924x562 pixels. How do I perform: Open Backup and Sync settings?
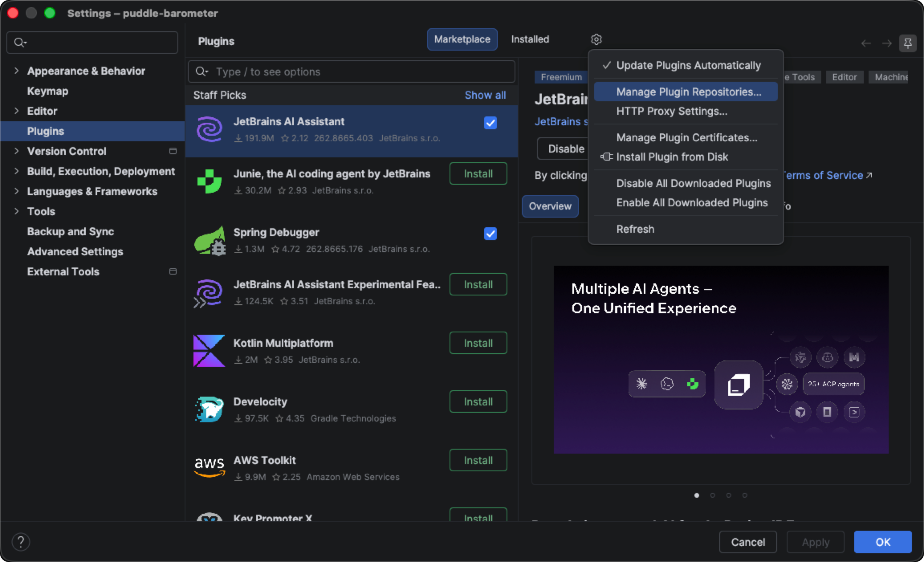click(92, 232)
